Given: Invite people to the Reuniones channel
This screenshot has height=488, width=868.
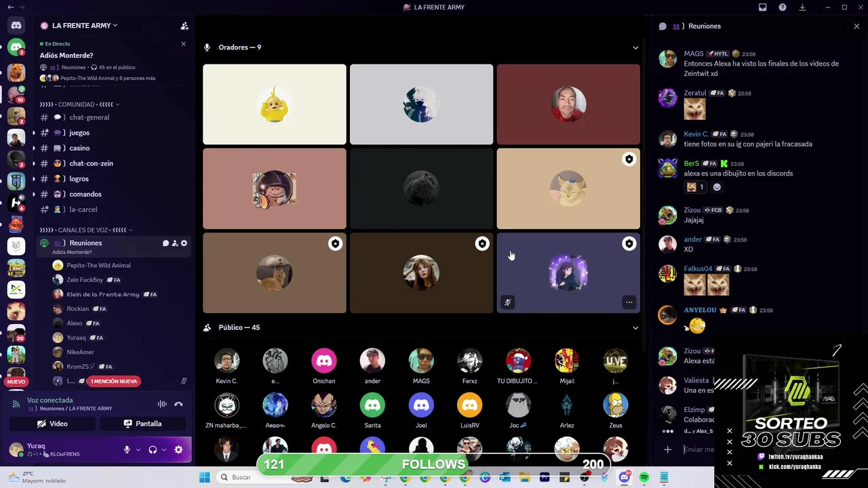Looking at the screenshot, I should click(x=174, y=243).
